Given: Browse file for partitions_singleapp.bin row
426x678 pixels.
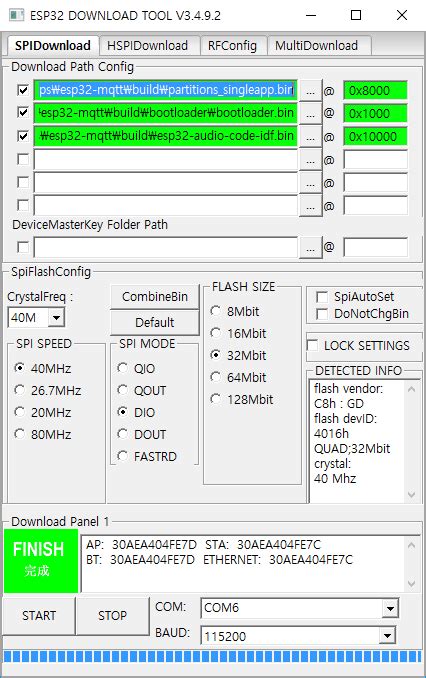Looking at the screenshot, I should 310,91.
